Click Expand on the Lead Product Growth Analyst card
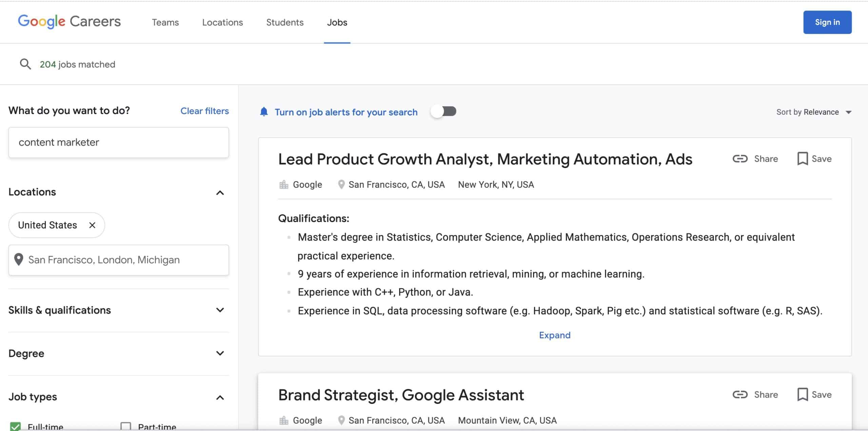Viewport: 868px width, 431px height. point(555,335)
